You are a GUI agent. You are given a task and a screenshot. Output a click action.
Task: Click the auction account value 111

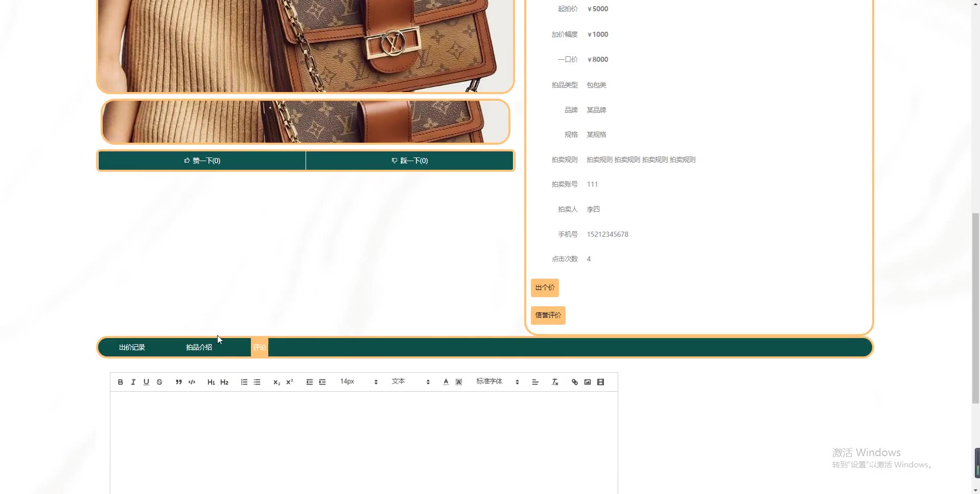pos(592,184)
